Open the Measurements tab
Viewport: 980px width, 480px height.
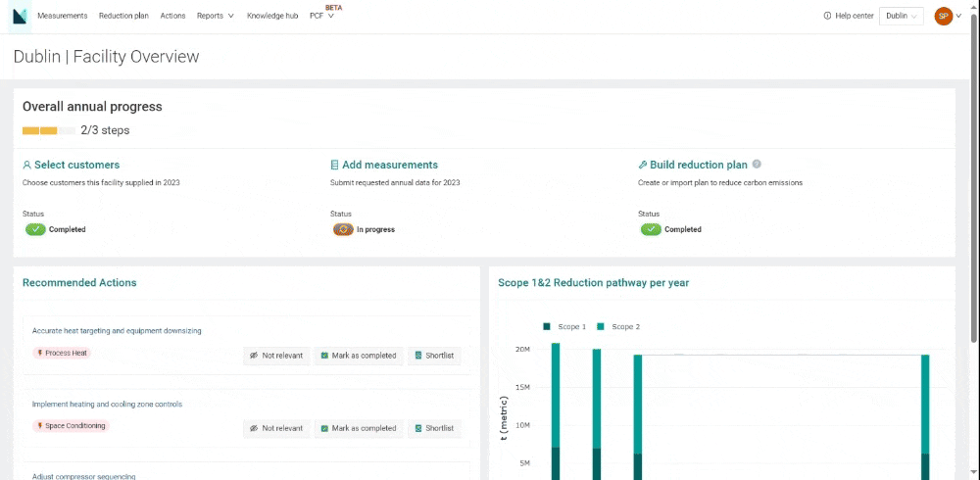[62, 16]
